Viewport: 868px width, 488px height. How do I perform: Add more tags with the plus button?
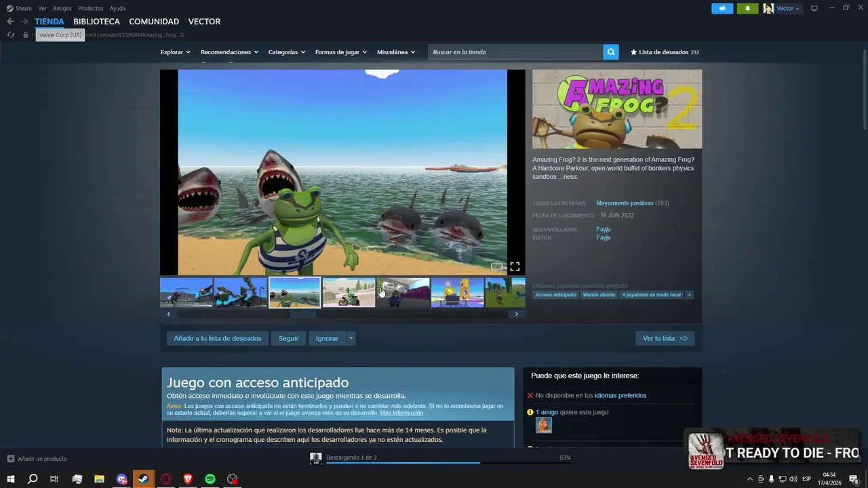689,295
